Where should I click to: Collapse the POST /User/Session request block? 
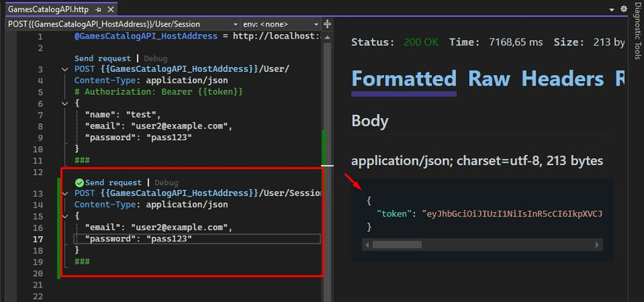[64, 193]
